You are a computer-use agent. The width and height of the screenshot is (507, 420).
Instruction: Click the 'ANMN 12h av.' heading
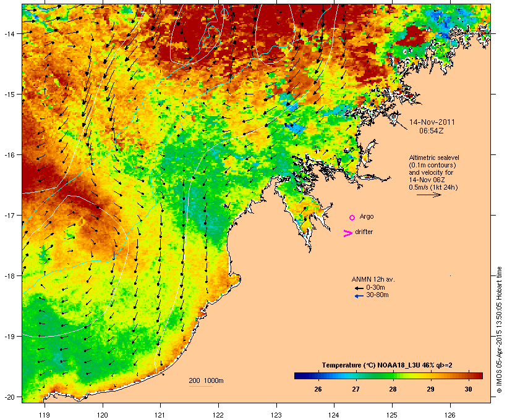(373, 279)
